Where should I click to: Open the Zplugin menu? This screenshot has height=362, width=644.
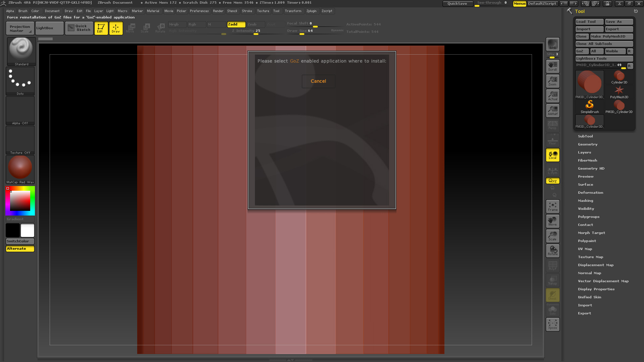coord(311,11)
